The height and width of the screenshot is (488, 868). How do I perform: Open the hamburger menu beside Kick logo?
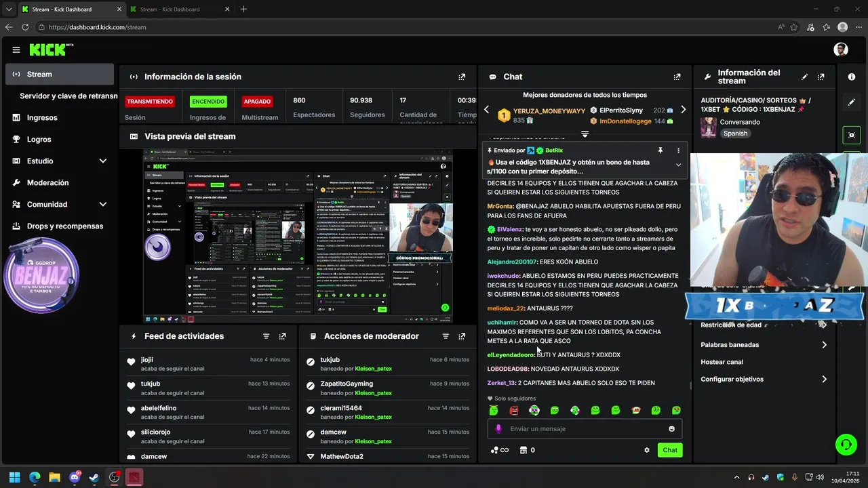click(16, 49)
